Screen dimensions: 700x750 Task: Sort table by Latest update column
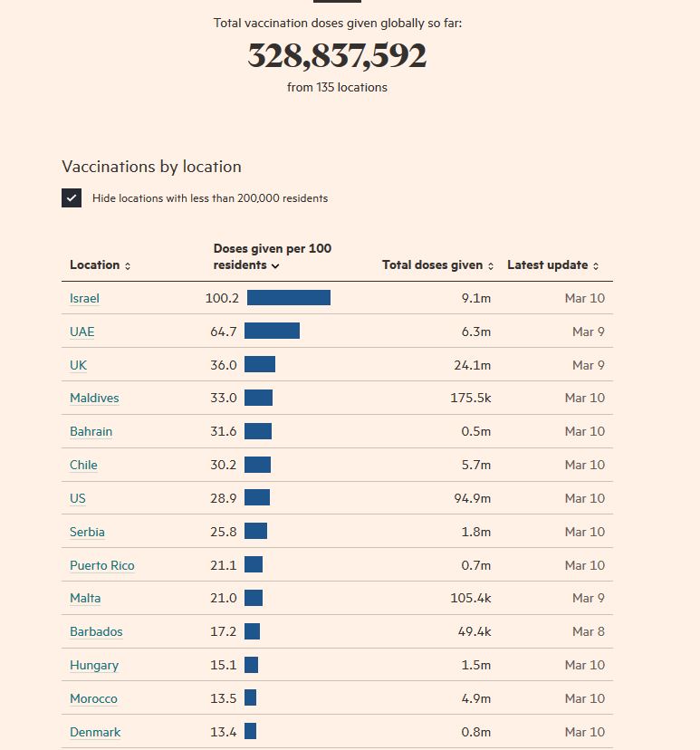coord(547,265)
